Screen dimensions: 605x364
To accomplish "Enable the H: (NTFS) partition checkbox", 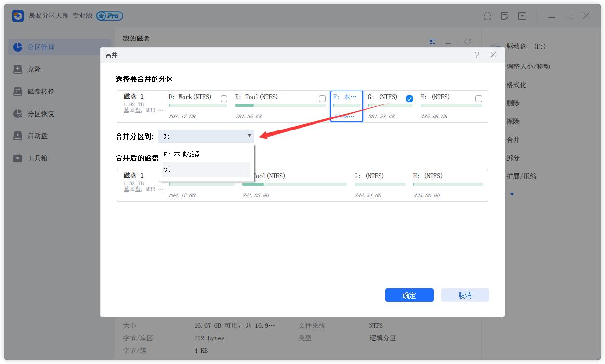I will point(478,98).
